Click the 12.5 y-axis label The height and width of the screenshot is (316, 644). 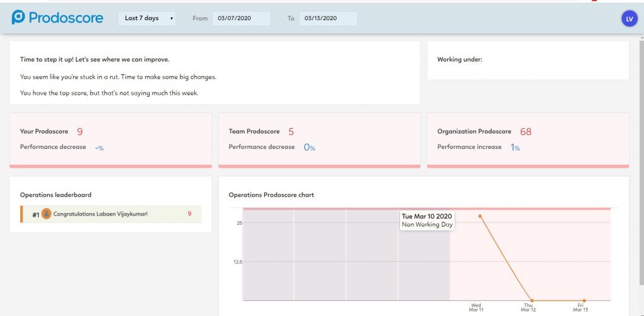tap(238, 262)
